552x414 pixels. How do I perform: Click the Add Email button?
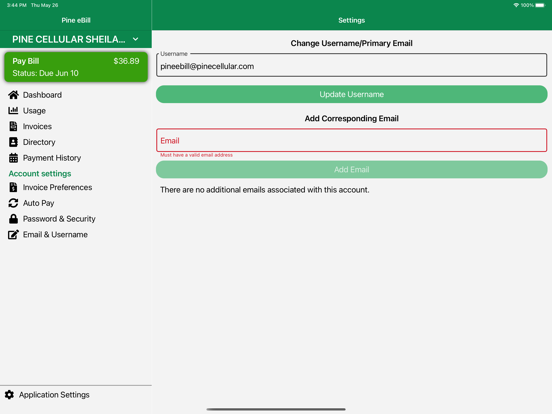pyautogui.click(x=351, y=170)
